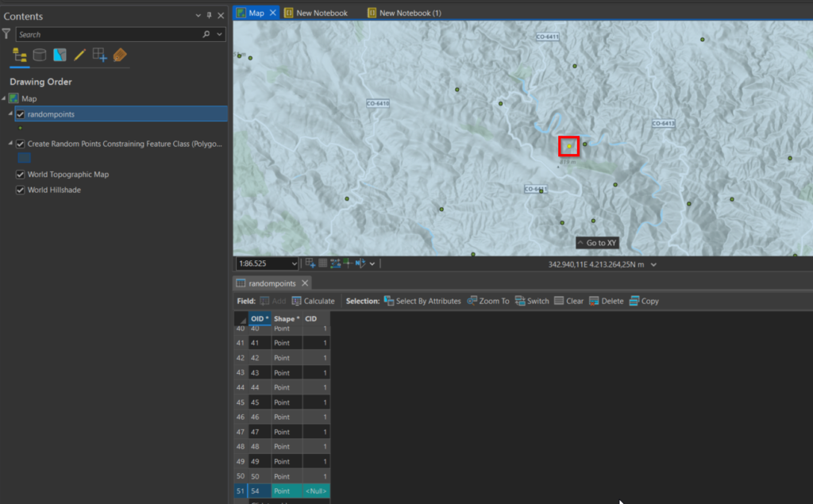Uncheck the World Hillshade layer

[19, 190]
